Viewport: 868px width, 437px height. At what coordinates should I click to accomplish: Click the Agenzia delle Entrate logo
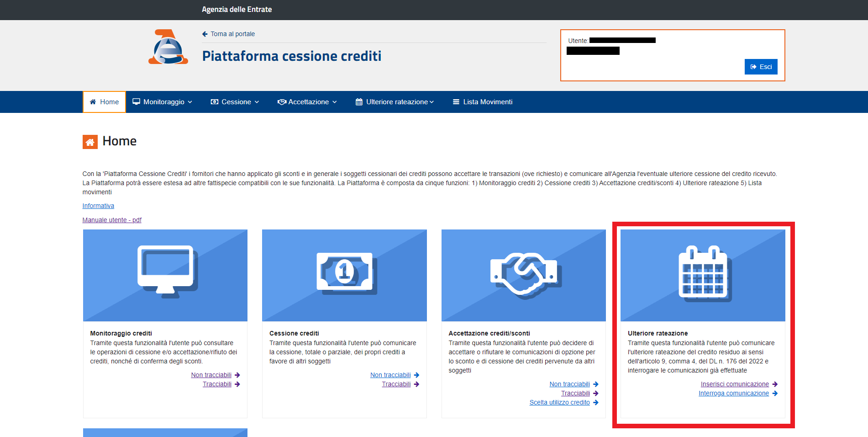click(168, 47)
